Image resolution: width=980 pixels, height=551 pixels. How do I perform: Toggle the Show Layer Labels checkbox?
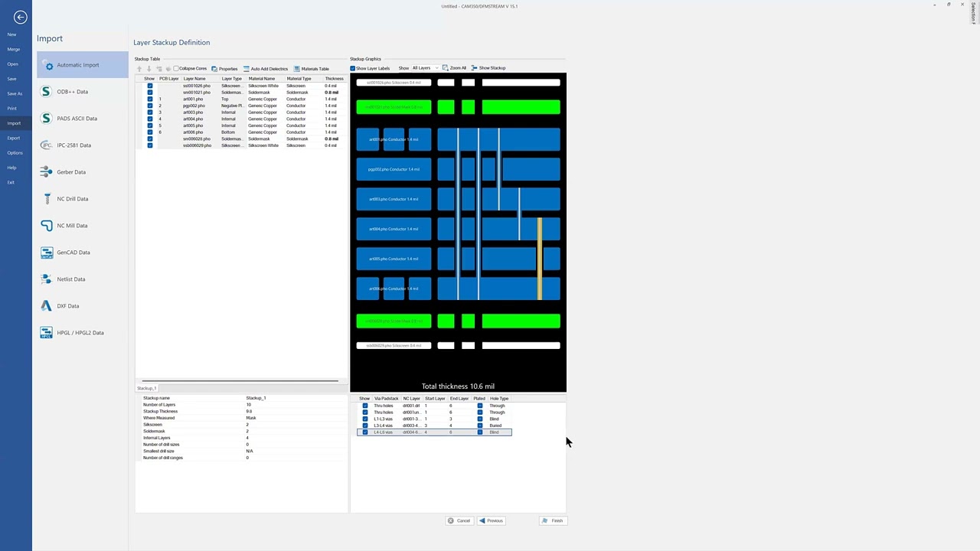point(353,69)
